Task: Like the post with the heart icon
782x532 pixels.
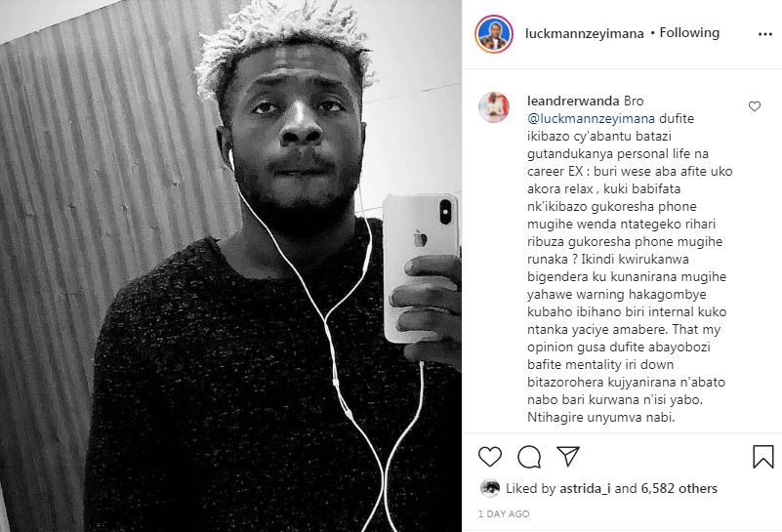Action: coord(490,456)
